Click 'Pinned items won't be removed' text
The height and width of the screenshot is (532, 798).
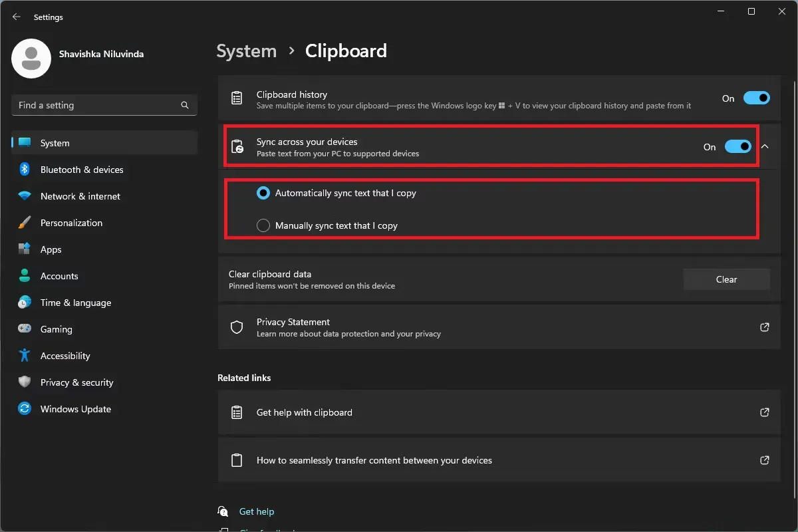pyautogui.click(x=312, y=286)
